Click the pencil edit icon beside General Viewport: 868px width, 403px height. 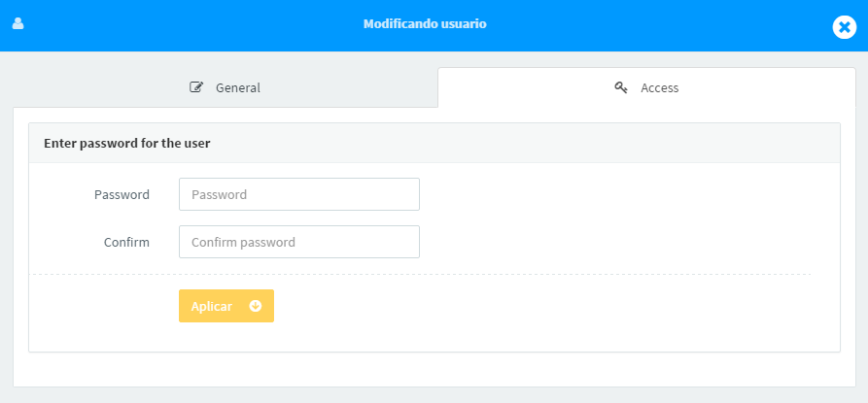(196, 87)
